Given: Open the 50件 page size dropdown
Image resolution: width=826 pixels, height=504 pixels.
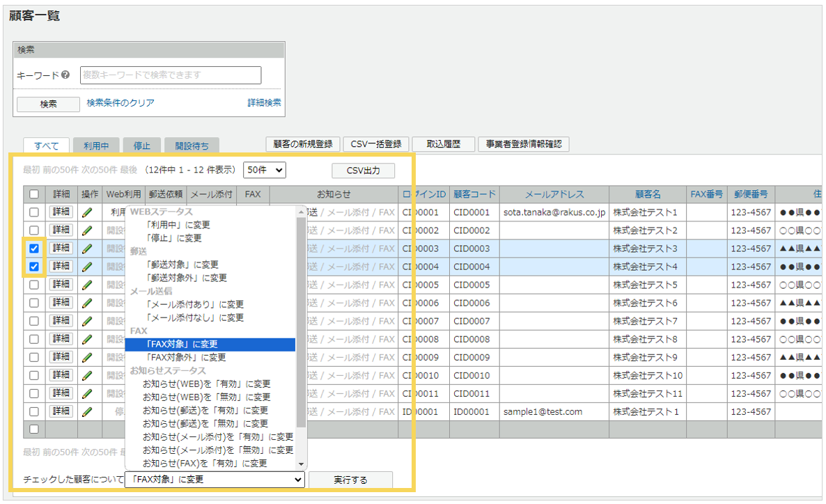Looking at the screenshot, I should 264,170.
